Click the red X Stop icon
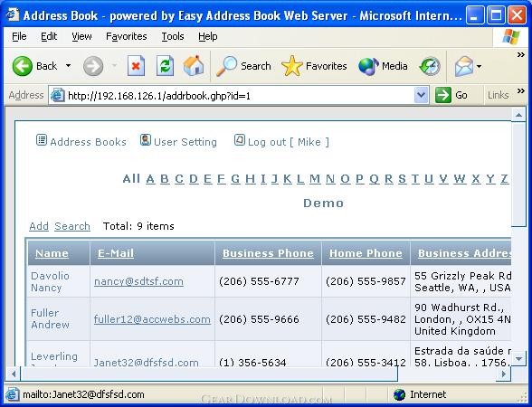Screen dimensions: 532x407 (x=136, y=66)
